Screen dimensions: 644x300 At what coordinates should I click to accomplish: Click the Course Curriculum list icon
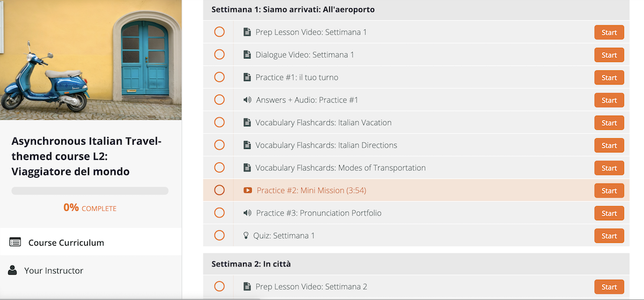15,242
